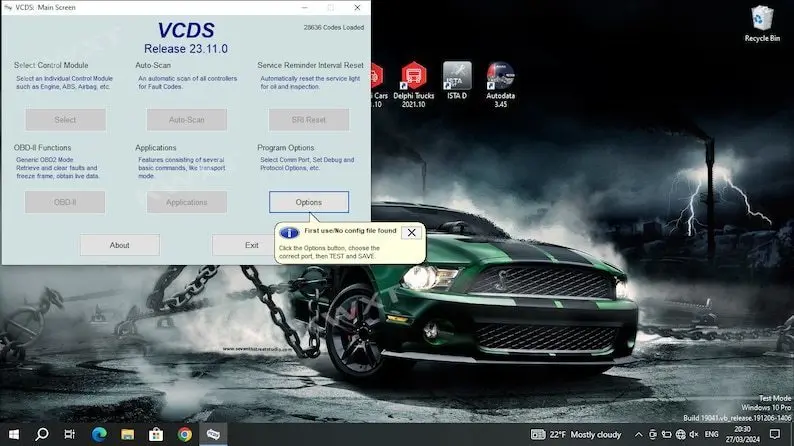The height and width of the screenshot is (446, 794).
Task: Click the power/battery tray icon
Action: (666, 434)
